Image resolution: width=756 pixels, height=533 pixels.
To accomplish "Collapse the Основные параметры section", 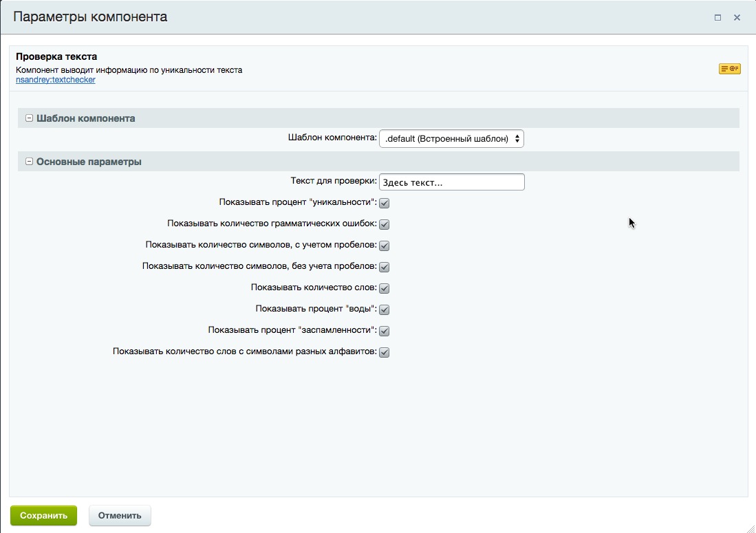I will click(29, 162).
